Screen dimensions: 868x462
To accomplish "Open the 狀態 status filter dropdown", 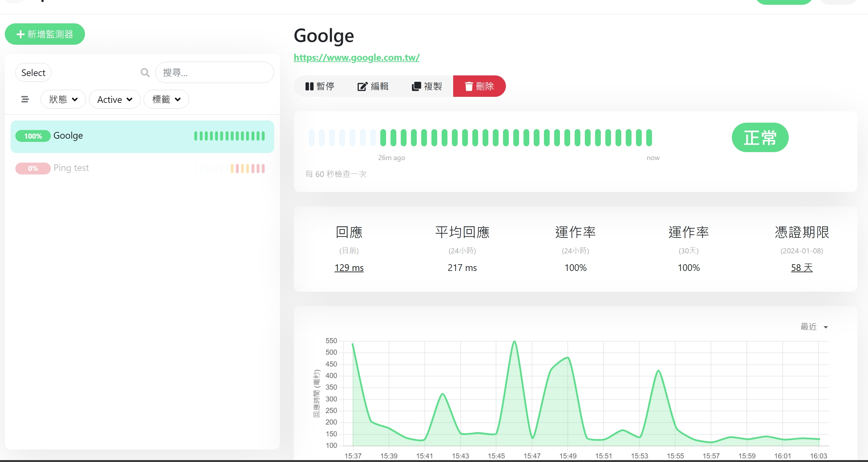I will [x=63, y=99].
